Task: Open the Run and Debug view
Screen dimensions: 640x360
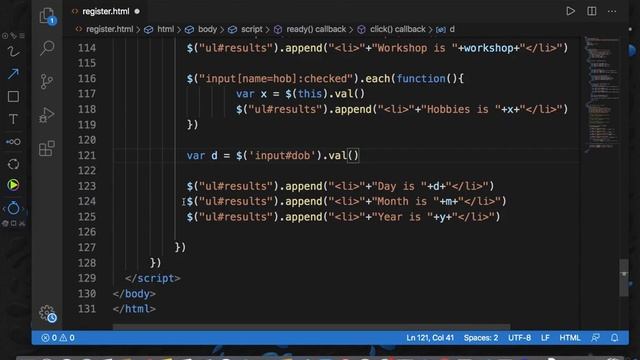Action: (47, 115)
